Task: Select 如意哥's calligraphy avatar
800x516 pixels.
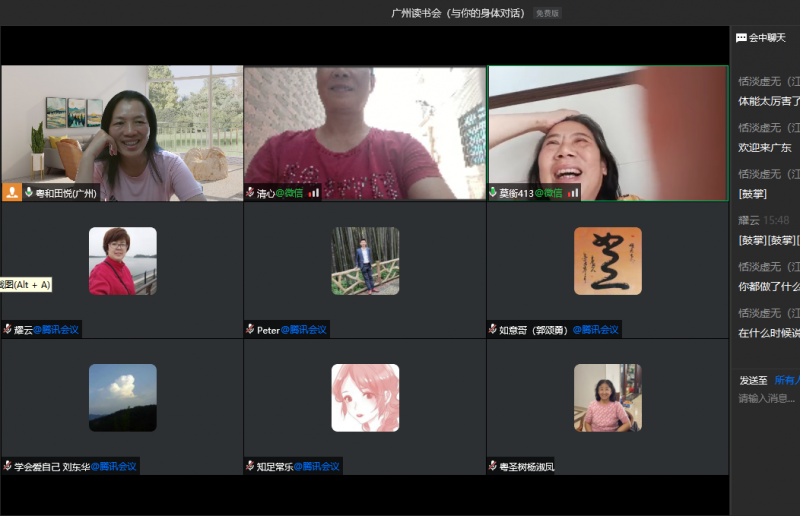Action: coord(607,261)
